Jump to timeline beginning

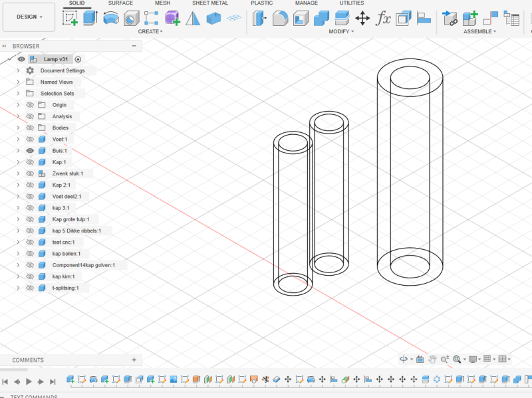click(x=5, y=382)
